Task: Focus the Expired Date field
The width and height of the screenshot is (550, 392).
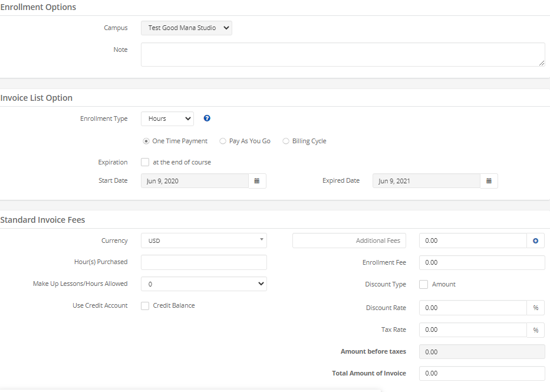Action: point(426,181)
